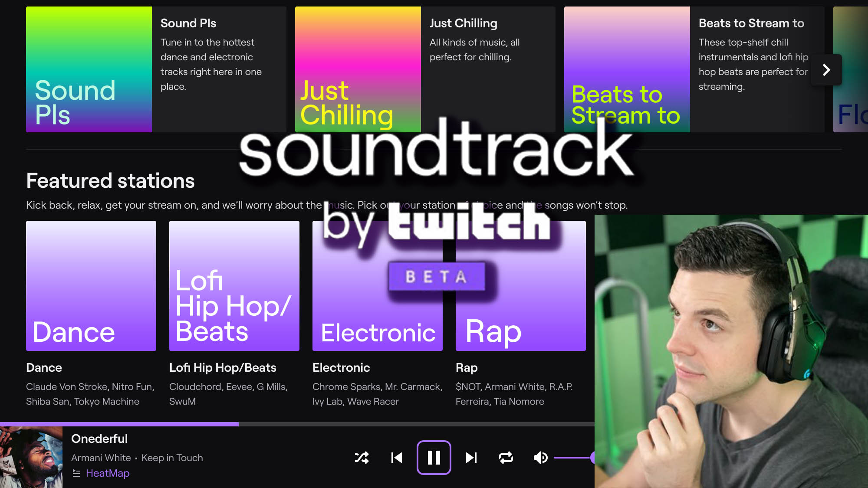Image resolution: width=868 pixels, height=488 pixels.
Task: Click the Chrome Sparks, Mr. Carmack text
Action: click(x=378, y=394)
